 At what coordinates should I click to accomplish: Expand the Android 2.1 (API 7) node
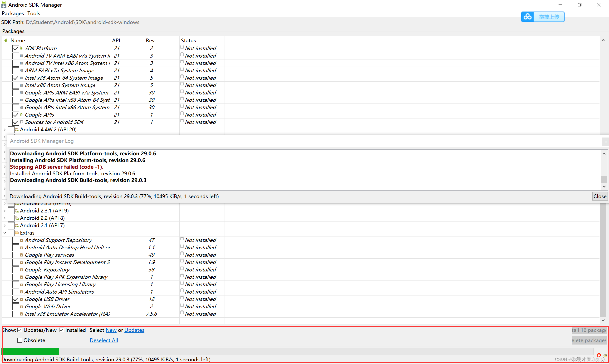[x=5, y=225]
